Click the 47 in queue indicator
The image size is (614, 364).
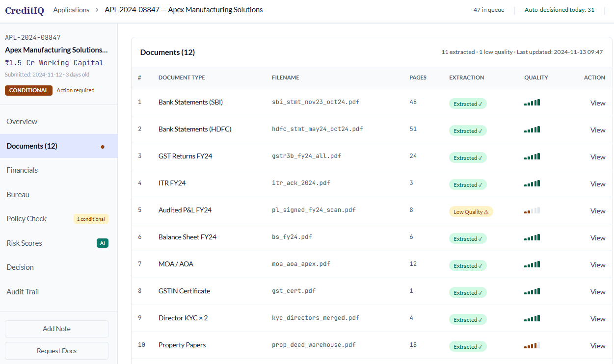tap(489, 10)
